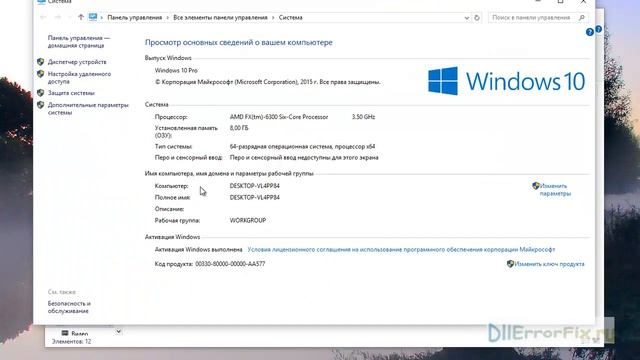Click the Windows 10 logo
Image resolution: width=640 pixels, height=360 pixels.
[506, 81]
